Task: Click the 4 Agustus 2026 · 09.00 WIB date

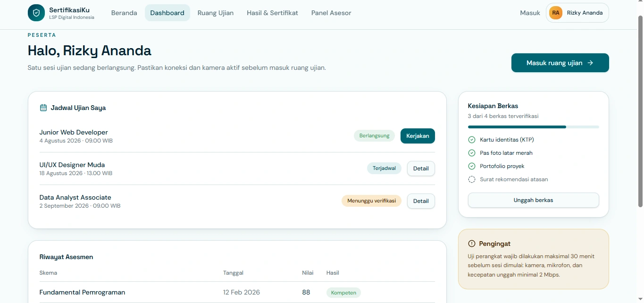Action: 76,141
